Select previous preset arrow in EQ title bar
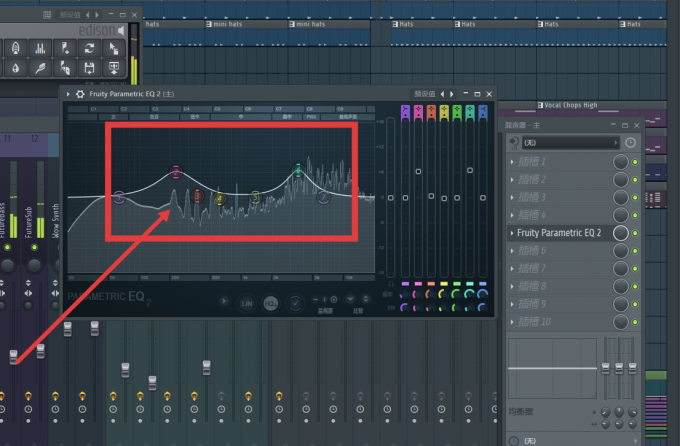 click(x=442, y=94)
